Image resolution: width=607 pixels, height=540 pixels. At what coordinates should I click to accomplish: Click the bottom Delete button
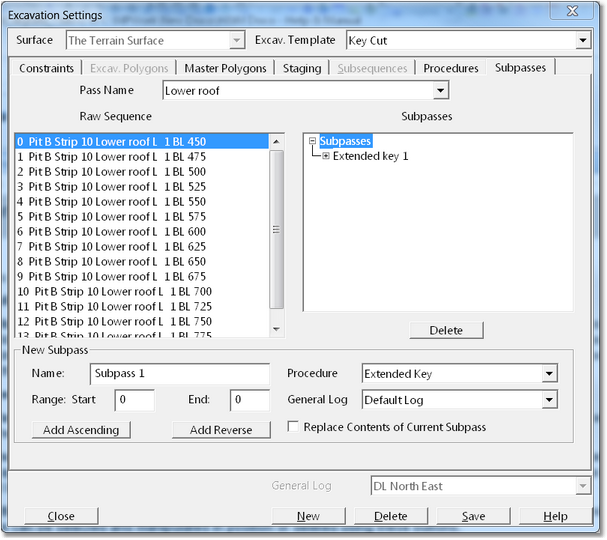391,516
